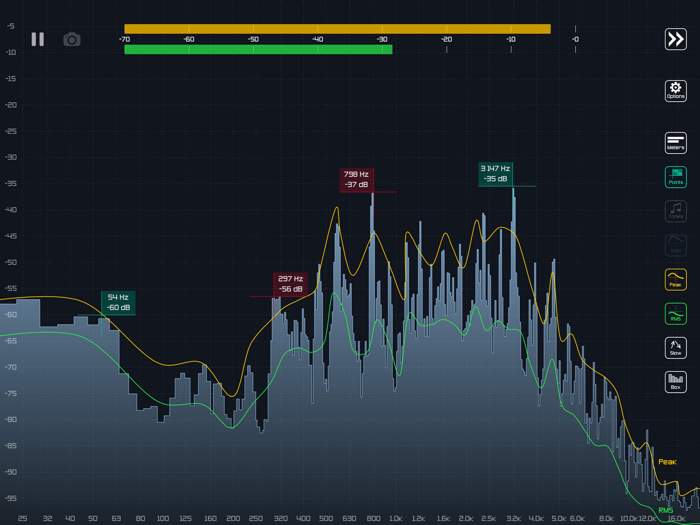Toggle the Meters display

(676, 143)
